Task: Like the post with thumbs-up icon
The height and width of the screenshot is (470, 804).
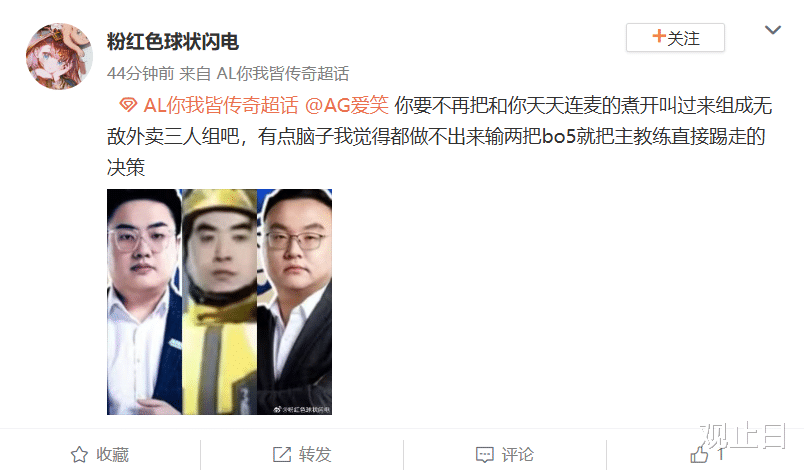Action: point(698,454)
